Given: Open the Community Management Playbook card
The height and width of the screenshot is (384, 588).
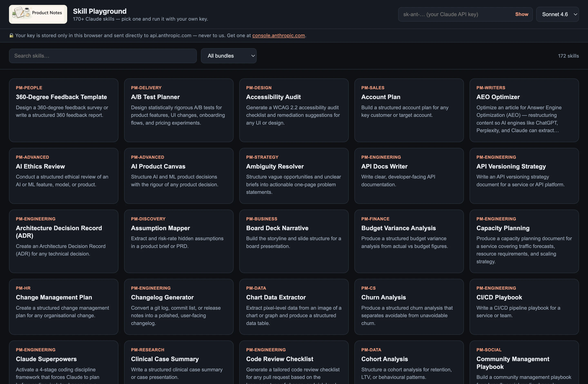Looking at the screenshot, I should point(524,363).
